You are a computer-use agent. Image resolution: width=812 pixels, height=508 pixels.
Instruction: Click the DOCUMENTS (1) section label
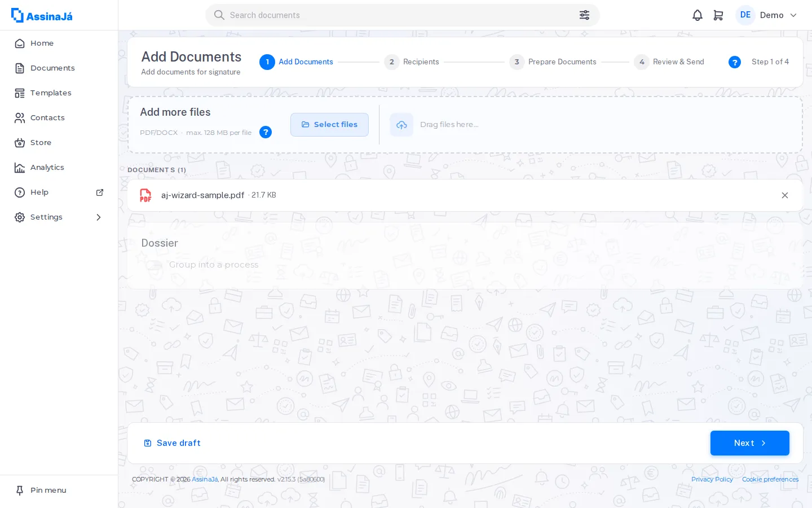(x=157, y=170)
